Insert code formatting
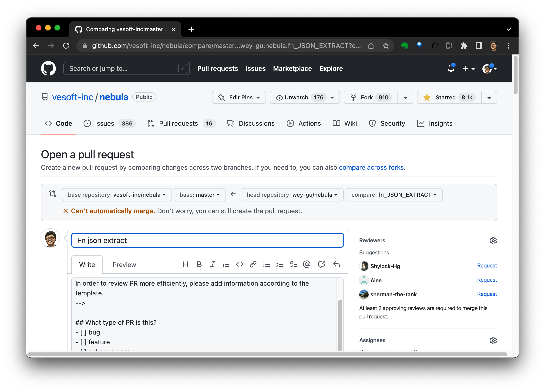The height and width of the screenshot is (392, 545). [x=240, y=264]
